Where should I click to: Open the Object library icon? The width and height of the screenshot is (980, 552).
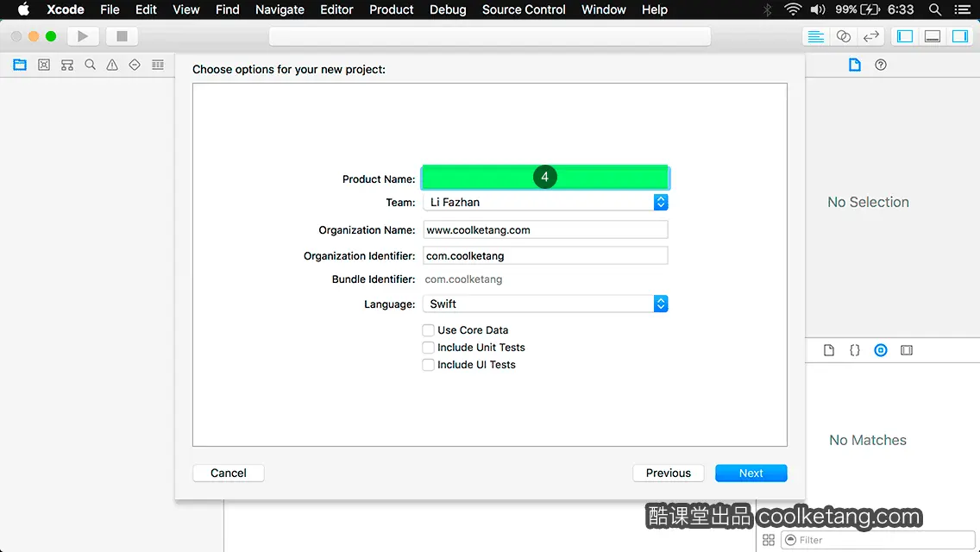881,350
